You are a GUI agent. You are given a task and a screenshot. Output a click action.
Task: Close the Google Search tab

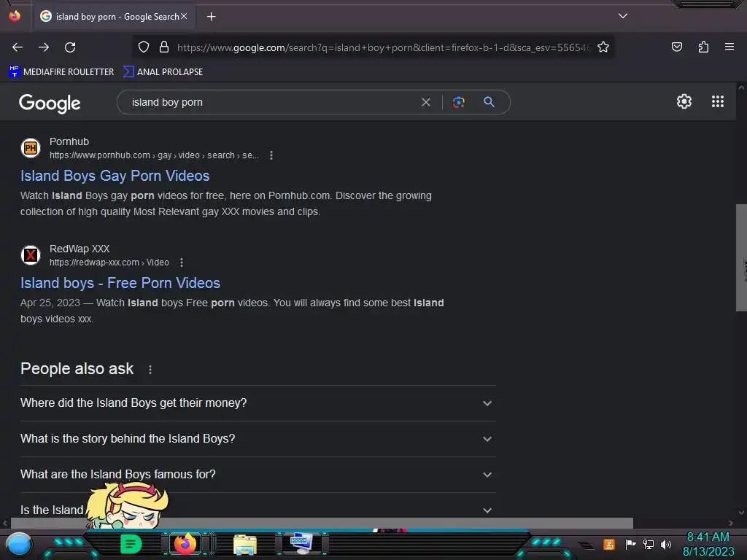point(184,16)
